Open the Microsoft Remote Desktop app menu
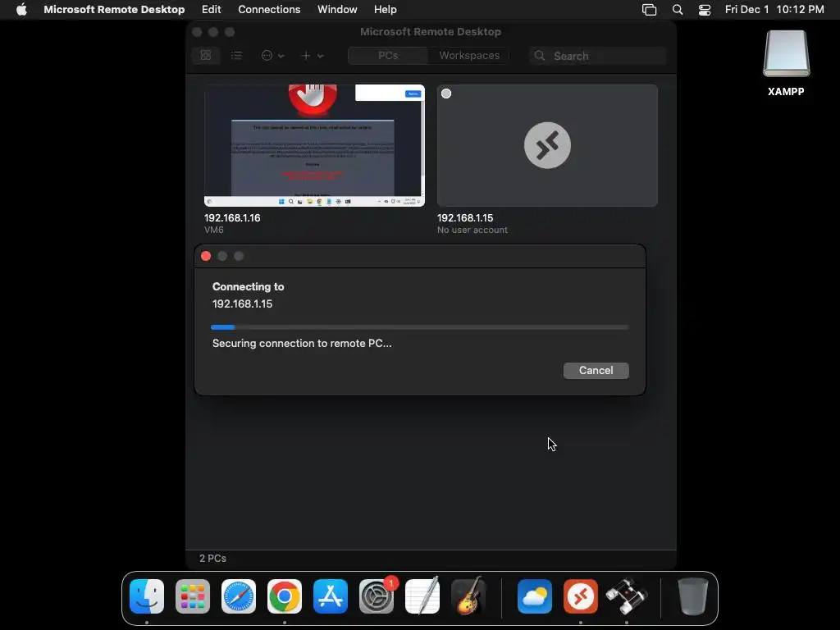 [x=114, y=10]
